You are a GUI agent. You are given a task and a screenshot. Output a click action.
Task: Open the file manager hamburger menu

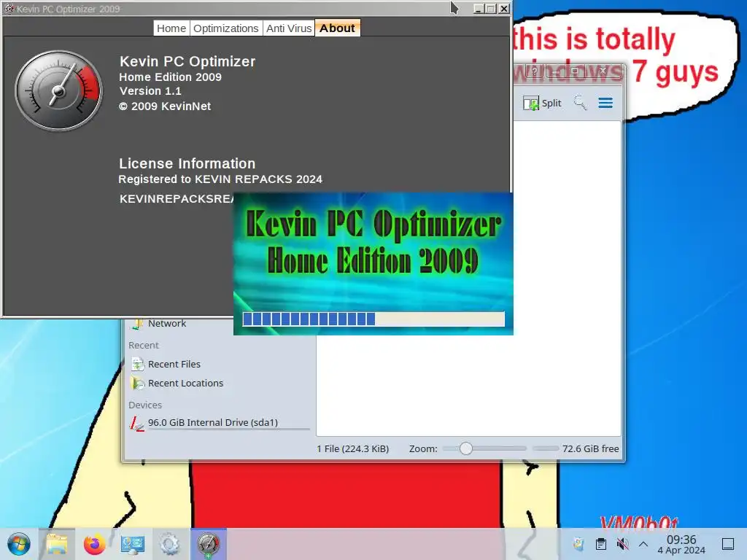pyautogui.click(x=605, y=103)
